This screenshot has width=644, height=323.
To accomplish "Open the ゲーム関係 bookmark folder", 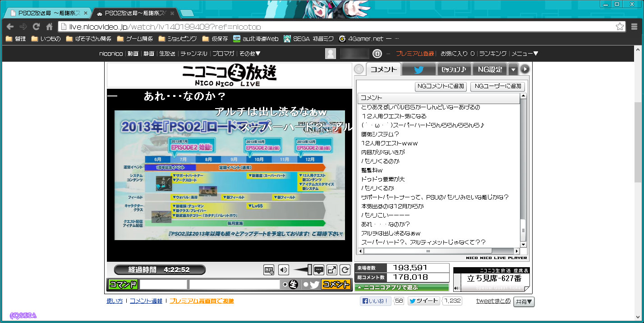I will 135,39.
